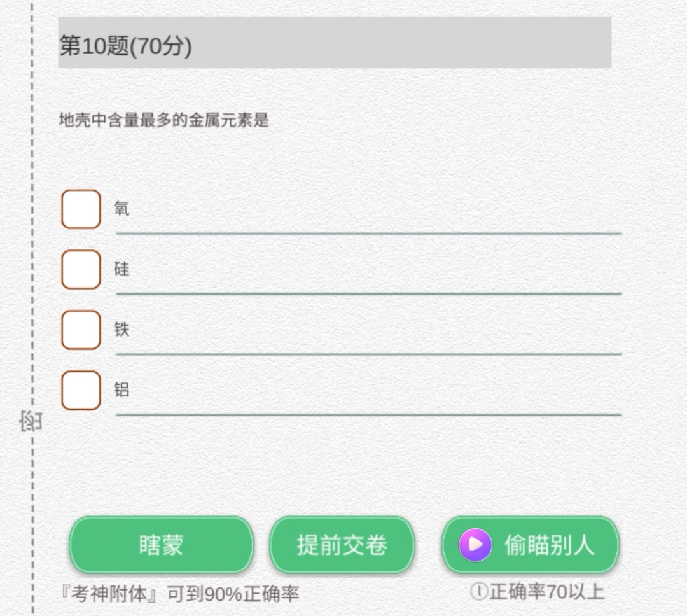Click the 第10题(70分) header bar
This screenshot has height=616, width=687.
click(x=335, y=43)
